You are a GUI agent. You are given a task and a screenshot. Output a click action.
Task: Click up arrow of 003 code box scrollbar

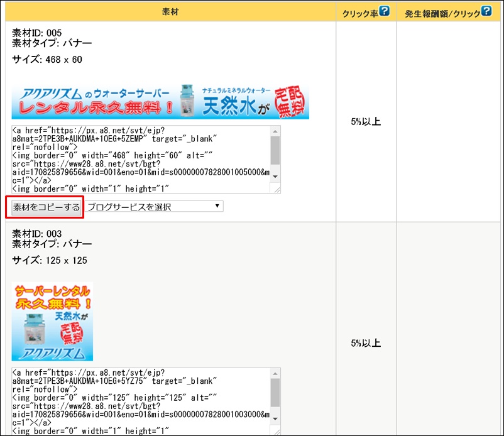click(x=275, y=373)
